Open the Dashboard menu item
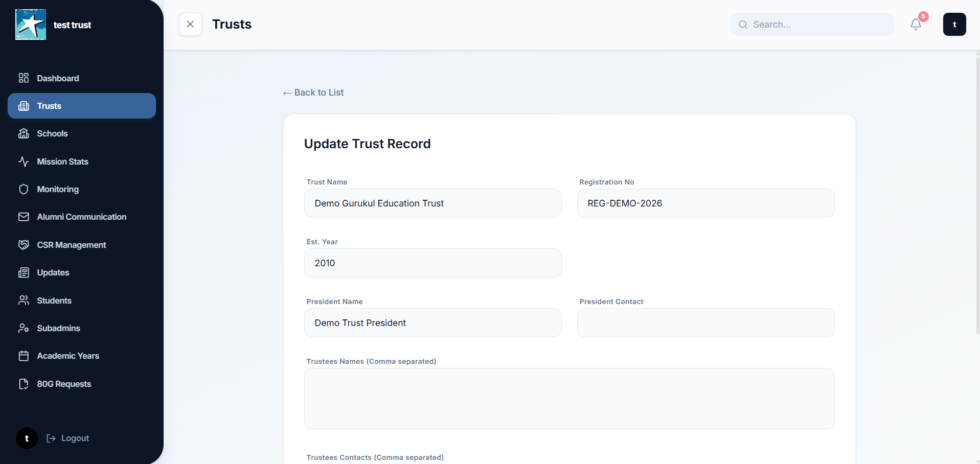980x464 pixels. click(82, 78)
